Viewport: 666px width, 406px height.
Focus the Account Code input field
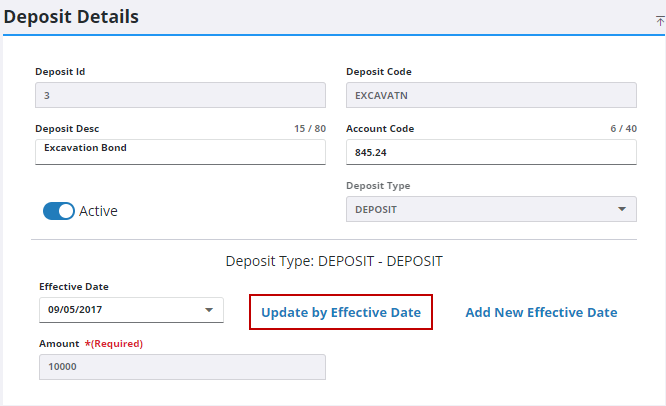pos(490,152)
